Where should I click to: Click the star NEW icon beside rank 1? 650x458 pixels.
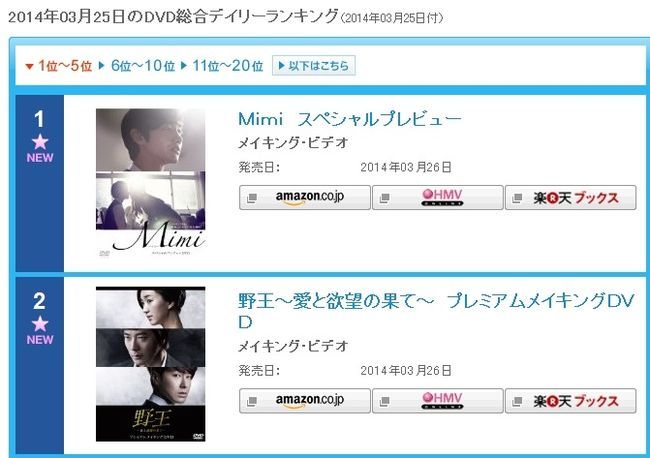40,149
